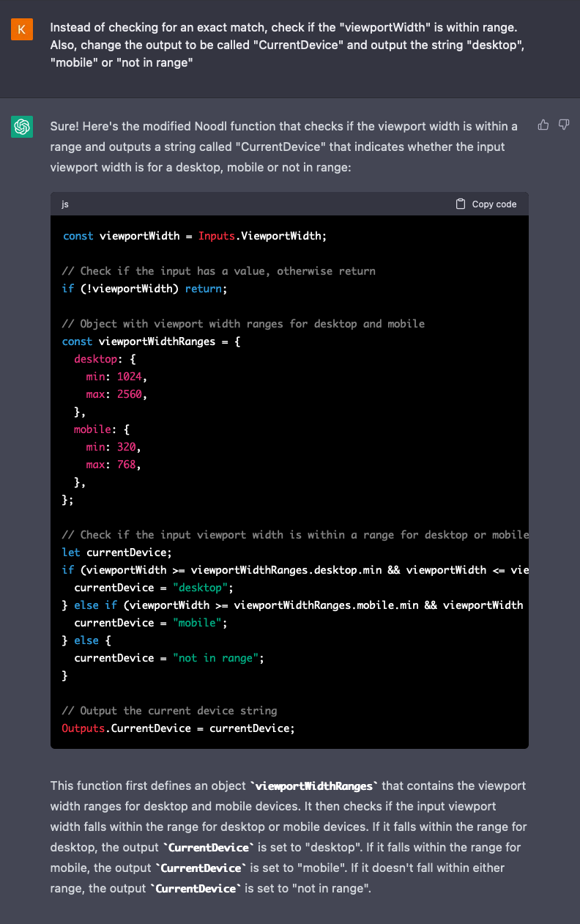Click the "not in range" string in code
This screenshot has height=924, width=580.
click(x=217, y=658)
